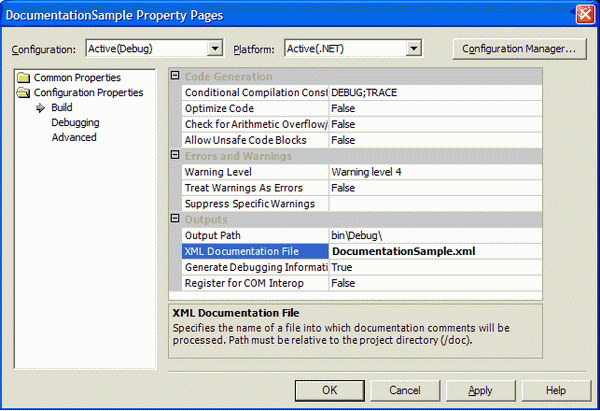Edit the XML Documentation File value
Viewport: 600px width, 411px height.
[435, 251]
